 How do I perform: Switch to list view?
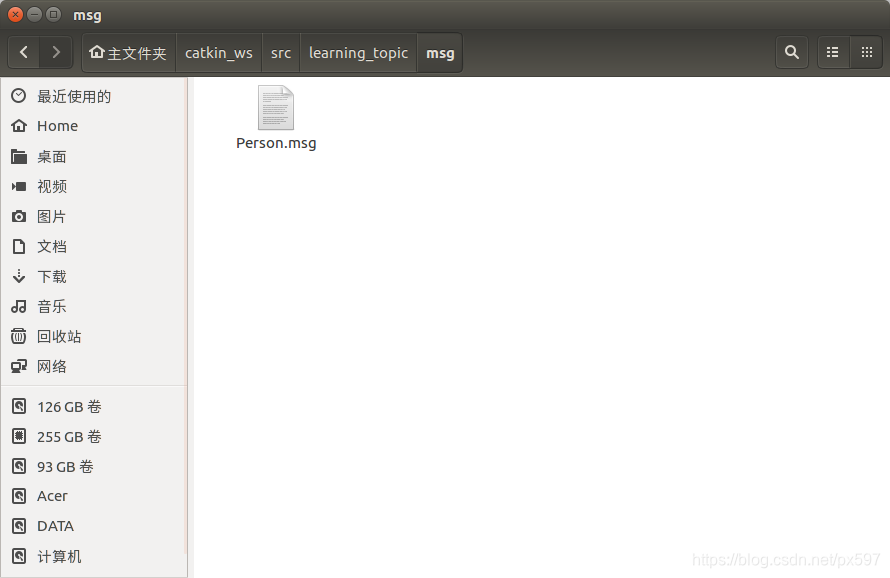833,52
